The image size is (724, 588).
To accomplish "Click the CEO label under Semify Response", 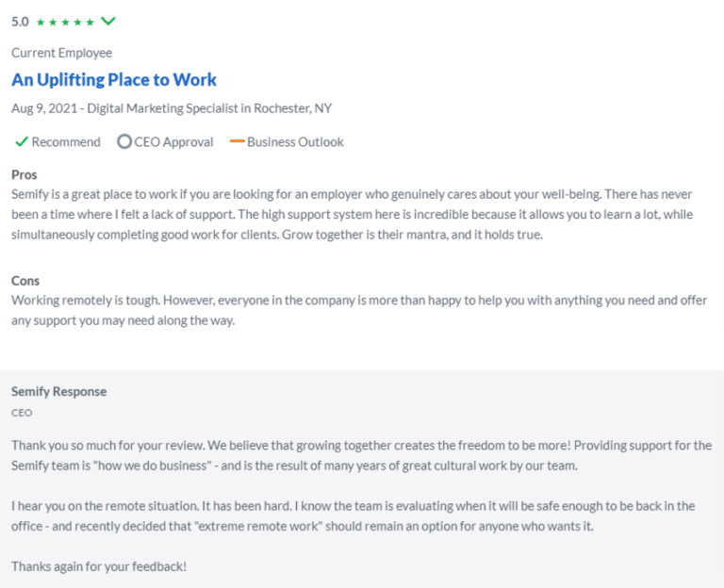I will (22, 413).
